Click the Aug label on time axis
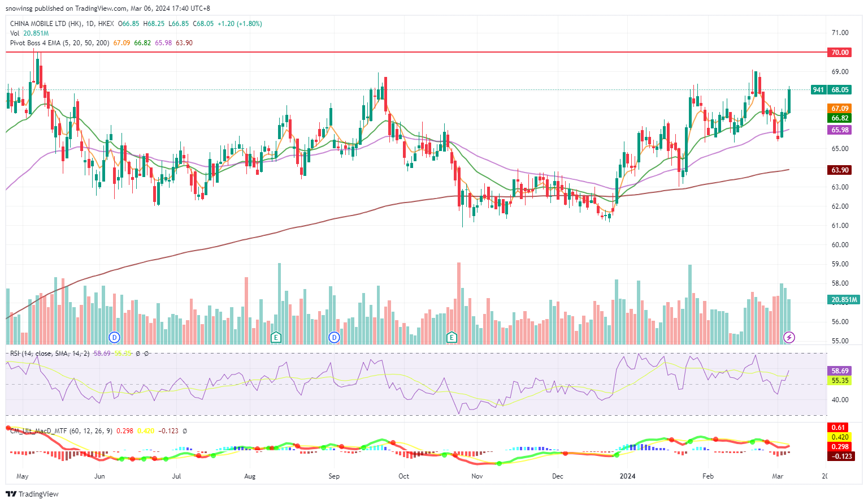Image resolution: width=868 pixels, height=504 pixels. 250,476
